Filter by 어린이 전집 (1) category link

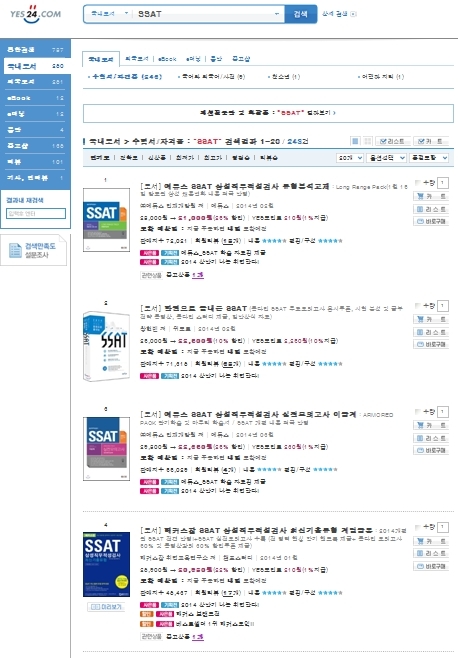click(x=381, y=77)
